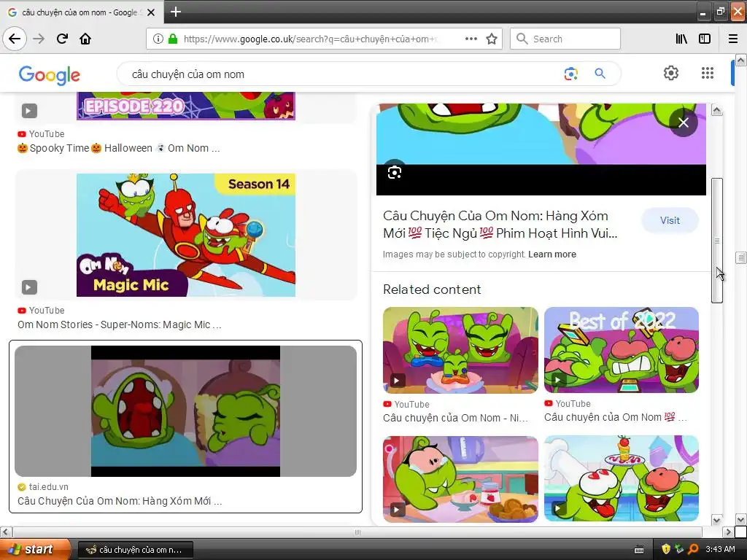The width and height of the screenshot is (747, 560).
Task: Open page actions three-dot menu in URL bar
Action: [x=471, y=39]
